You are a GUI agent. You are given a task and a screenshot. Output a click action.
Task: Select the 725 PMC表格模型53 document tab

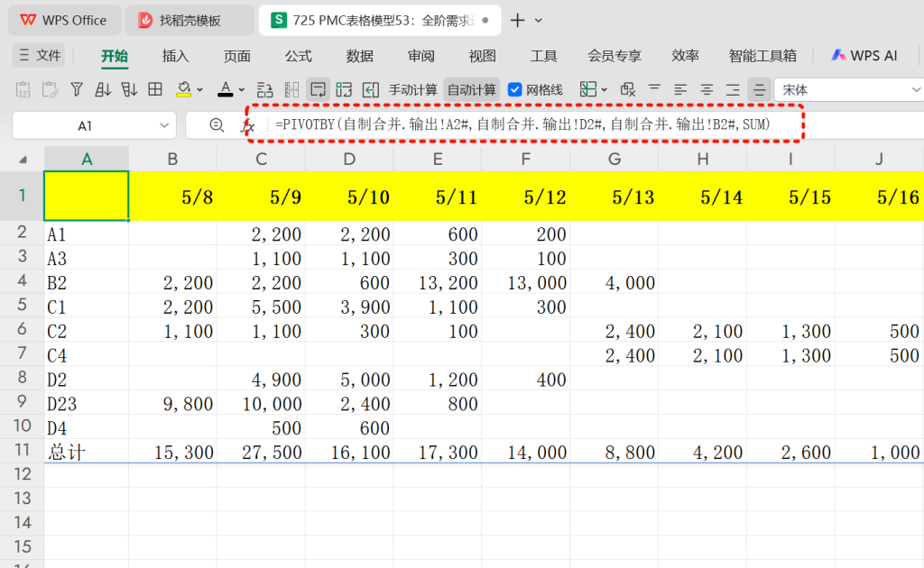pos(380,20)
